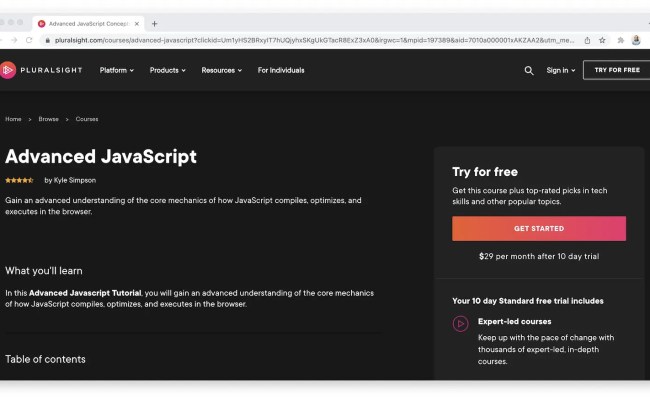Image resolution: width=650 pixels, height=400 pixels.
Task: Click the TRY FOR FREE header button
Action: pos(617,70)
